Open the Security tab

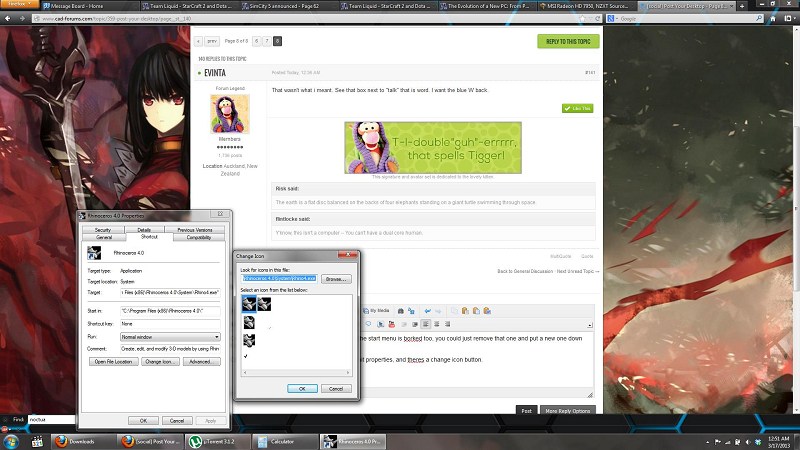[102, 229]
